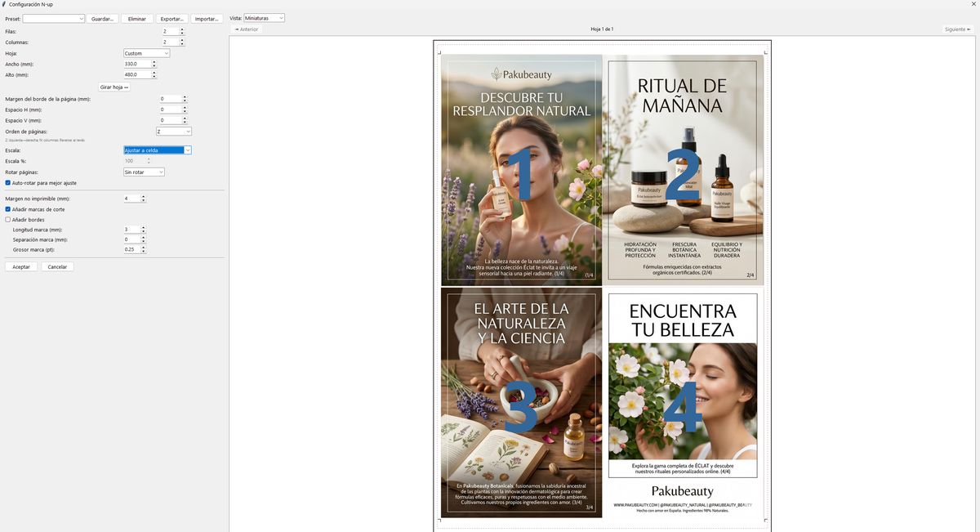
Task: Click the 'Escala %:' label
Action: (x=16, y=161)
